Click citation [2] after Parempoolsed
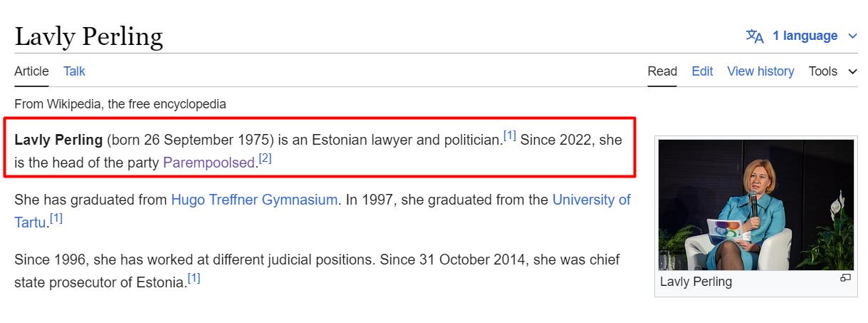The image size is (868, 323). click(265, 158)
